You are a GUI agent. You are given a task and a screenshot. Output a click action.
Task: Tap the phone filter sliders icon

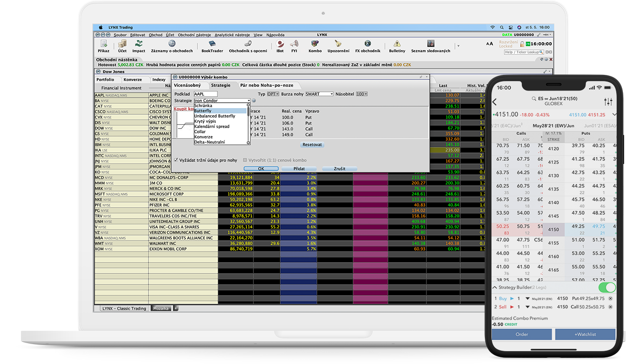(x=608, y=102)
